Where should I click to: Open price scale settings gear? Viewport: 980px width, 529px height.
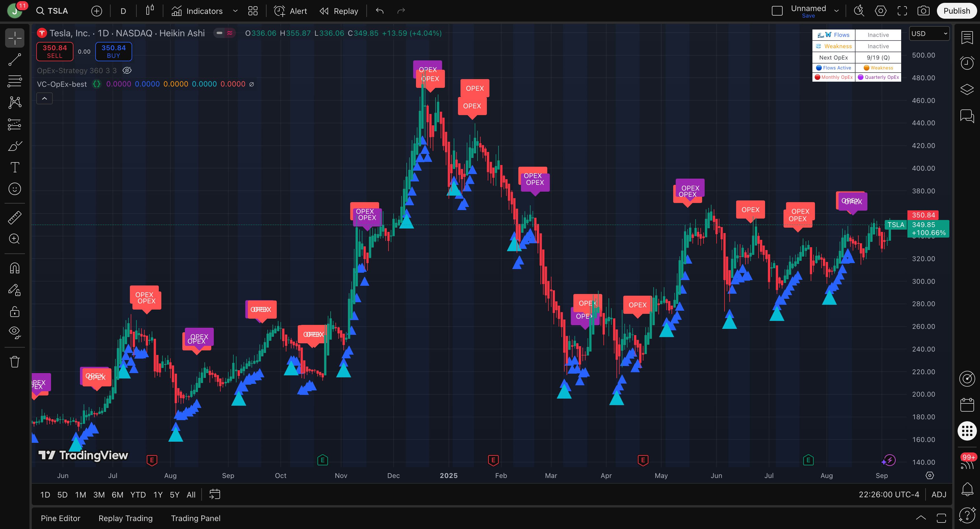click(930, 475)
